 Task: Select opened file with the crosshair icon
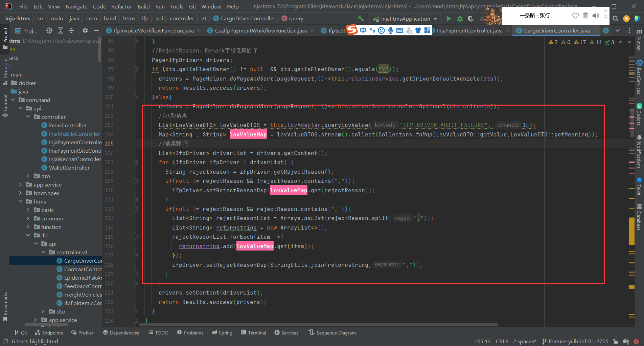49,30
